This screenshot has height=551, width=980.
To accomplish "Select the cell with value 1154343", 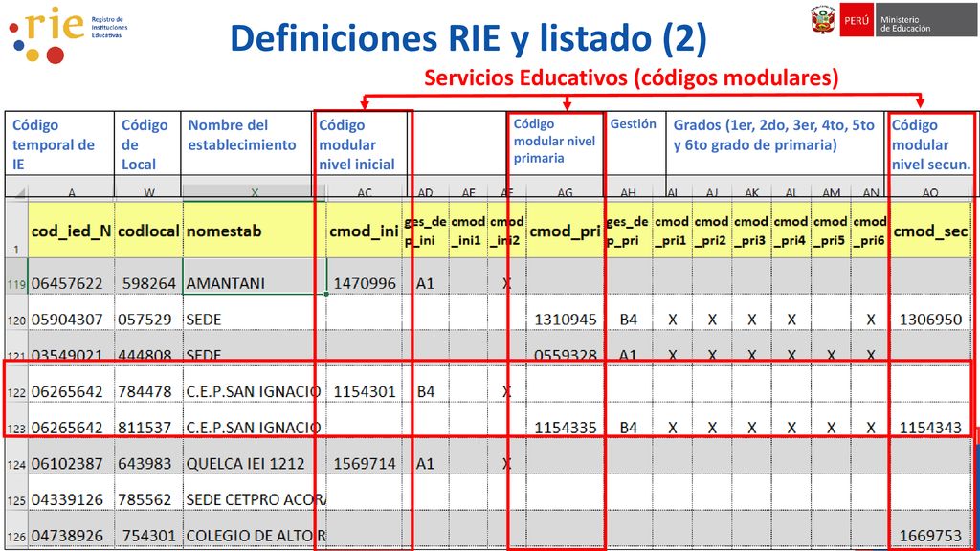I will [x=930, y=421].
